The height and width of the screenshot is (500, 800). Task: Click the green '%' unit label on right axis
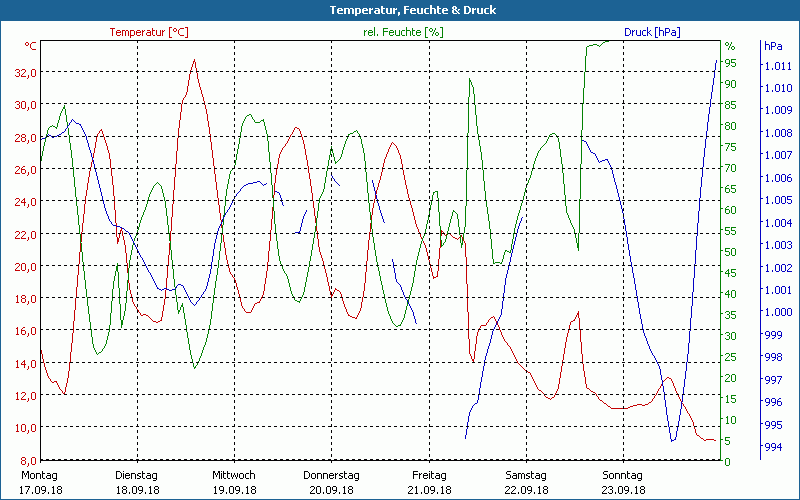[x=730, y=46]
